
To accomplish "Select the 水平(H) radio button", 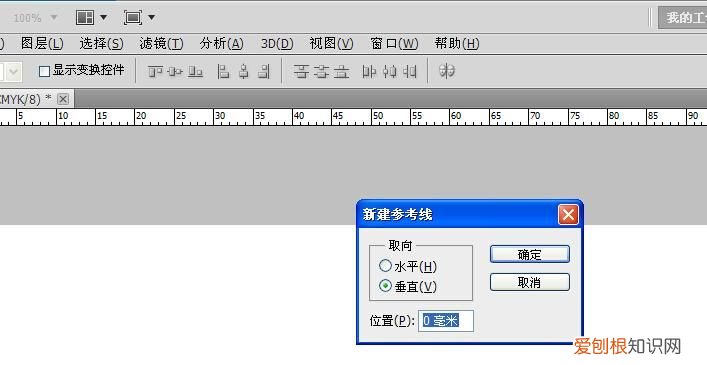I will pos(385,266).
